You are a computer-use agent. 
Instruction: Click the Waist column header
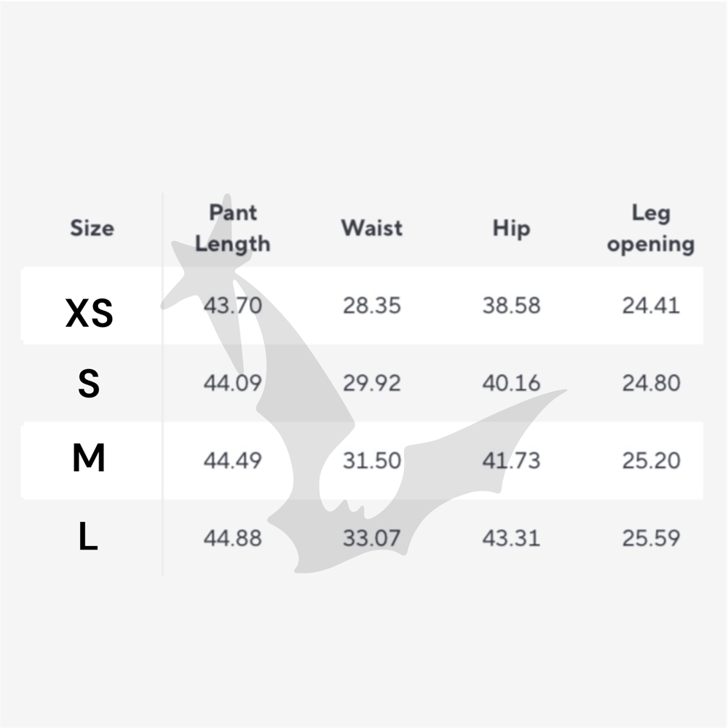click(x=371, y=228)
